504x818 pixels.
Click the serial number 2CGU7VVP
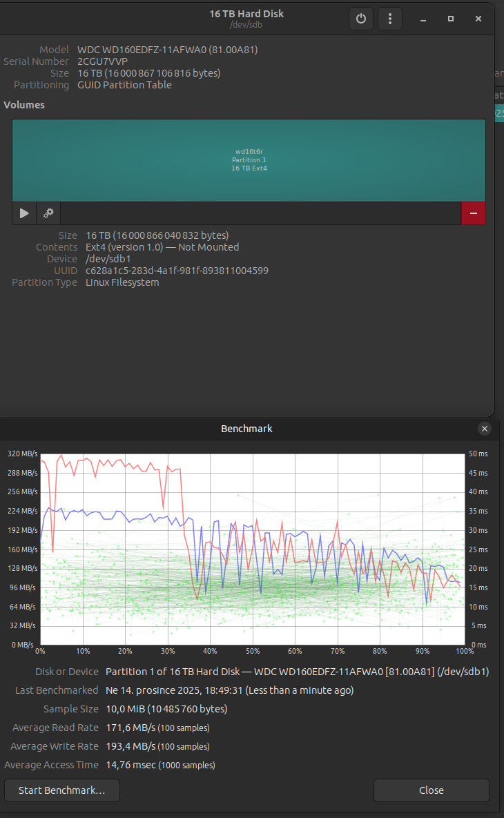pyautogui.click(x=102, y=61)
